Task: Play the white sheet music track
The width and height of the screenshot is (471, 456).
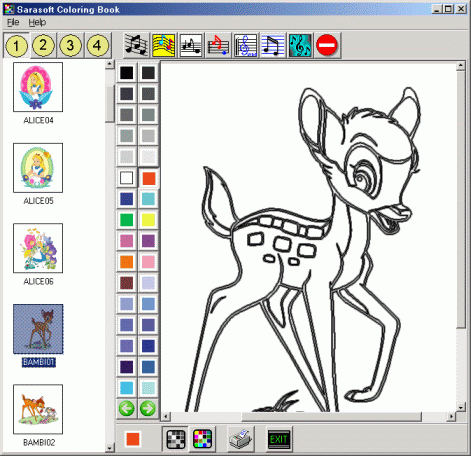Action: pos(191,45)
